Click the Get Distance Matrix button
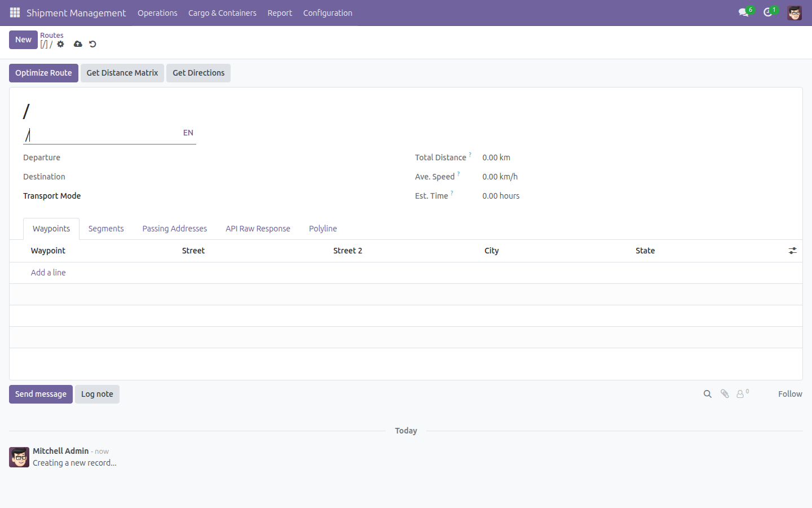This screenshot has height=508, width=812. tap(122, 73)
